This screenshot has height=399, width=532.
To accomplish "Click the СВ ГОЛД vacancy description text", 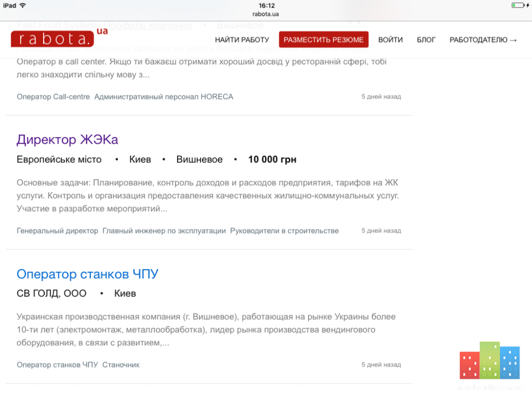I will pyautogui.click(x=206, y=330).
